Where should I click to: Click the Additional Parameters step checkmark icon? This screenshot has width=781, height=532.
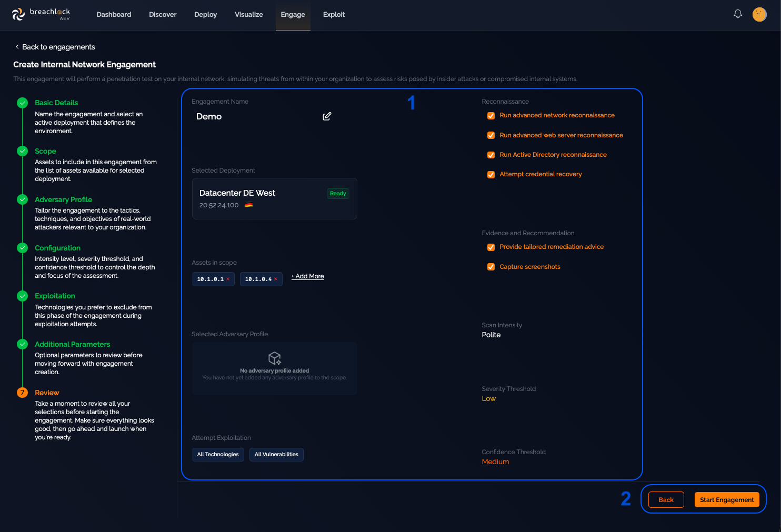click(22, 344)
